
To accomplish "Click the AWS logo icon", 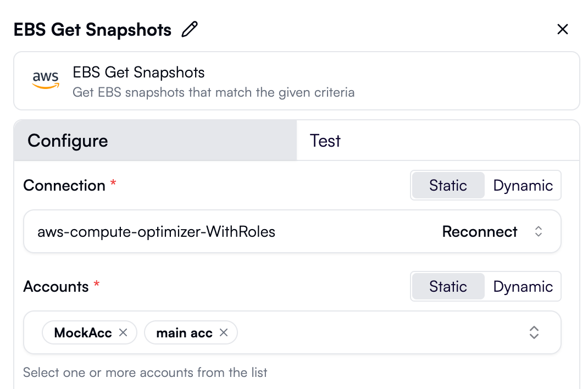I will [x=46, y=80].
